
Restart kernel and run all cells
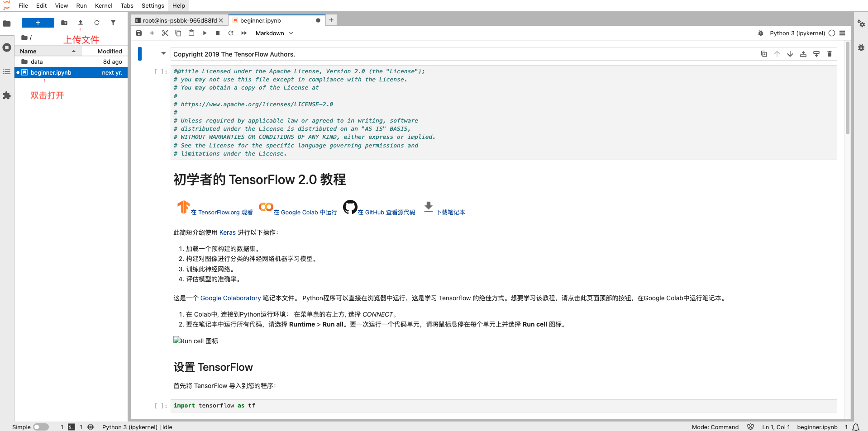[244, 33]
